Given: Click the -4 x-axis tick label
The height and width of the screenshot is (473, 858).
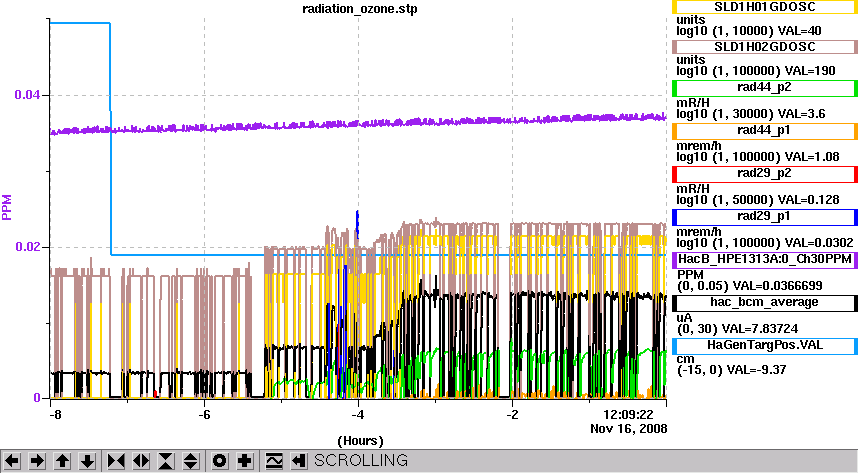Looking at the screenshot, I should tap(358, 415).
